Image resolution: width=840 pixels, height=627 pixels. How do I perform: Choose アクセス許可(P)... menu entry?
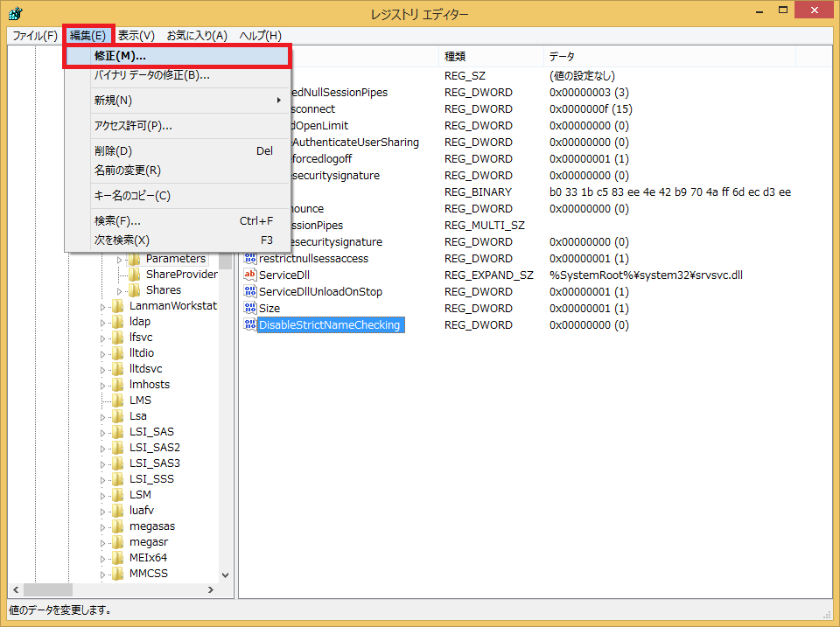177,125
